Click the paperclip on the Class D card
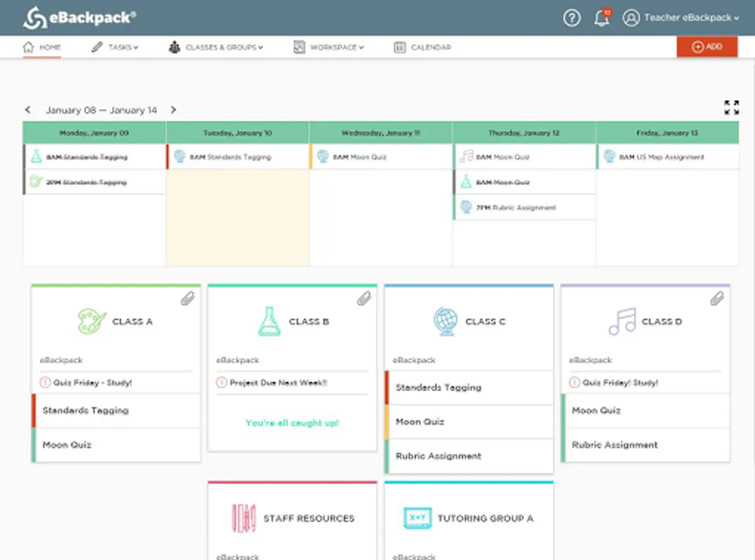The image size is (755, 560). point(717,299)
